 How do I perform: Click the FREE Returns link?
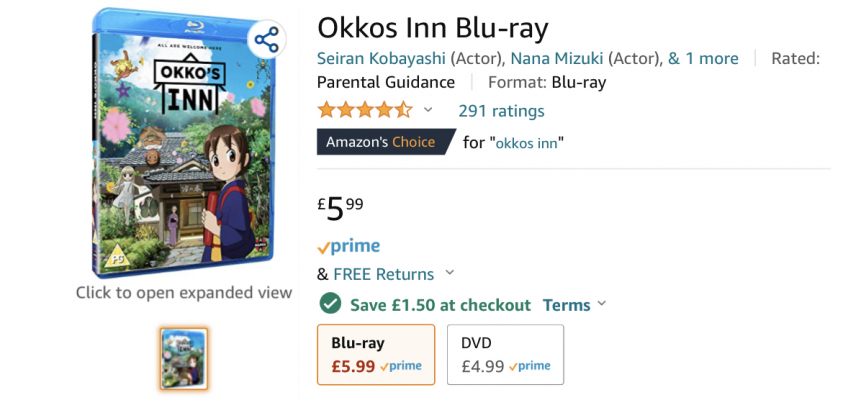pos(384,274)
